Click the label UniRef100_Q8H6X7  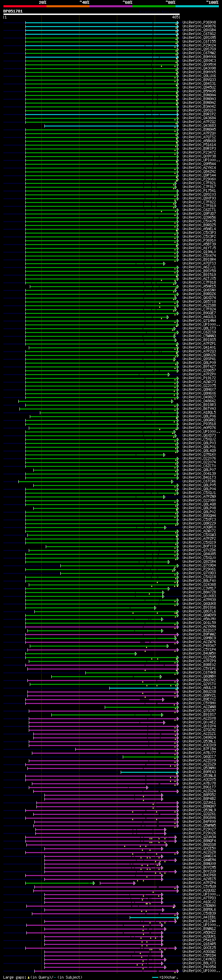(199, 390)
